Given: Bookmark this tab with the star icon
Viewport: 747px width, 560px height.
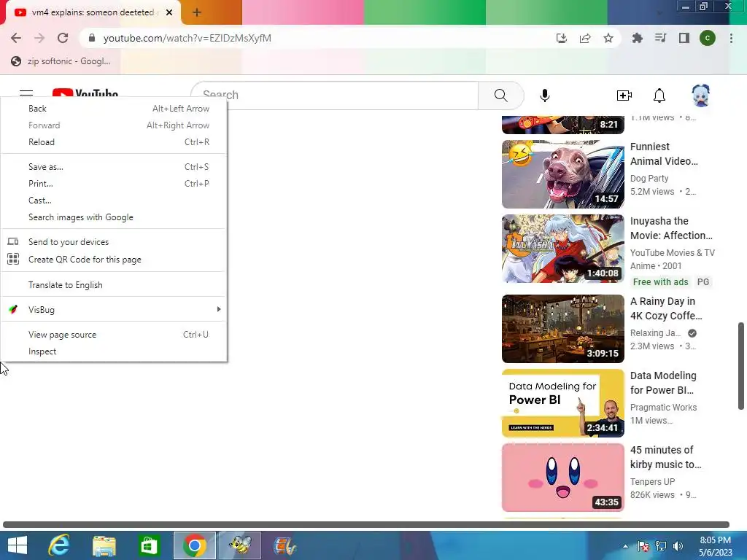Looking at the screenshot, I should pos(608,38).
